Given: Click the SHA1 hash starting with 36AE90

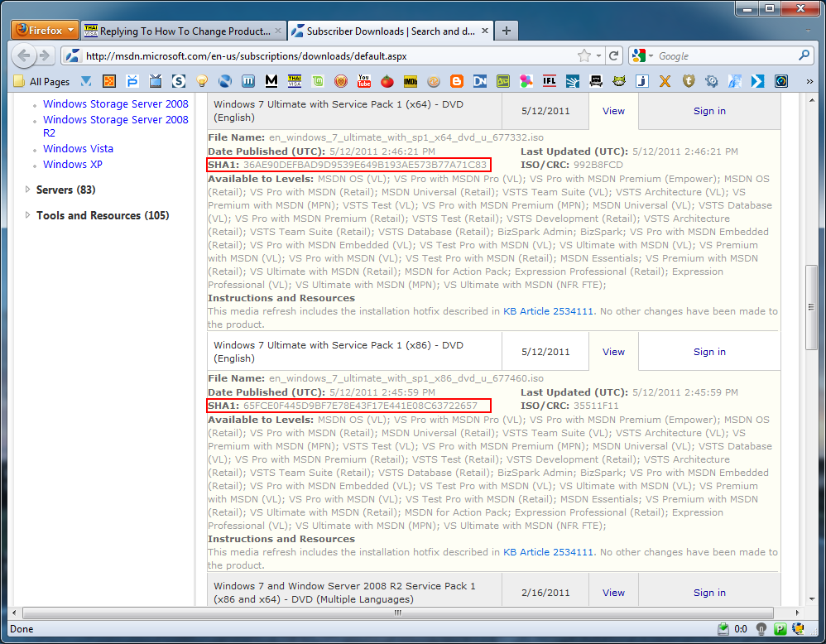Looking at the screenshot, I should click(365, 165).
